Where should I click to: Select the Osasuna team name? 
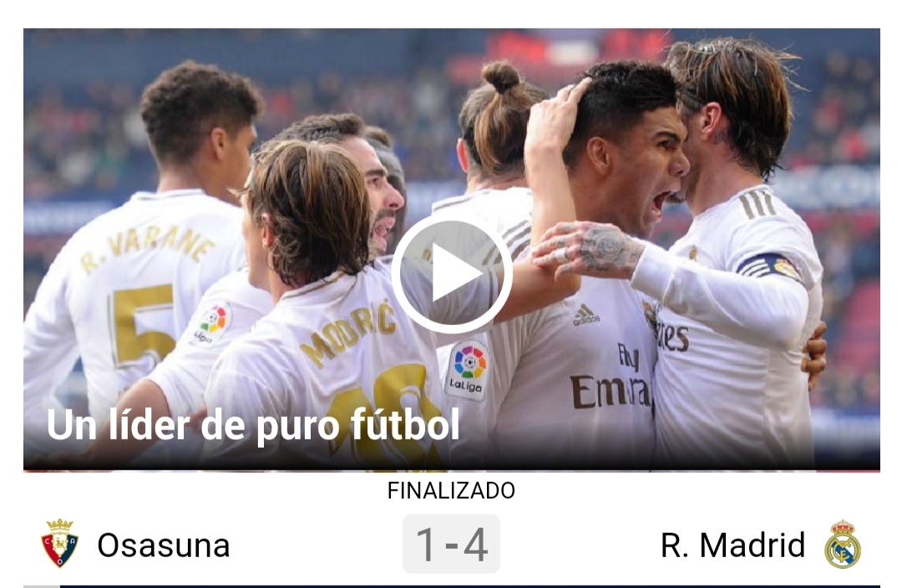[x=164, y=545]
